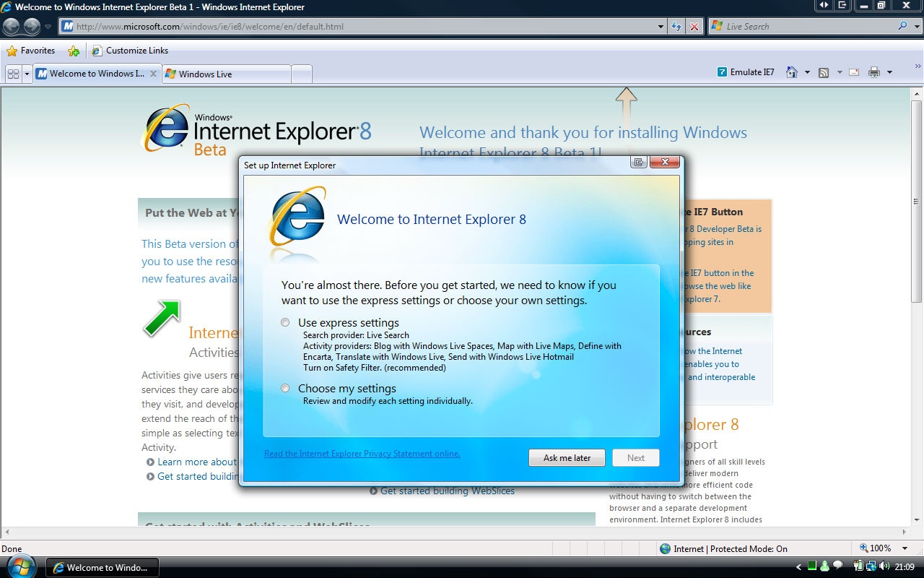Run search with the magnifier icon

902,26
